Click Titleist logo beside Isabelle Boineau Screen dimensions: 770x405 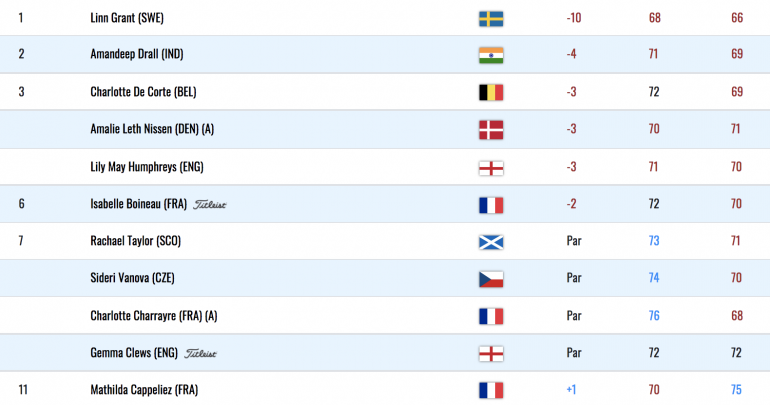(210, 205)
